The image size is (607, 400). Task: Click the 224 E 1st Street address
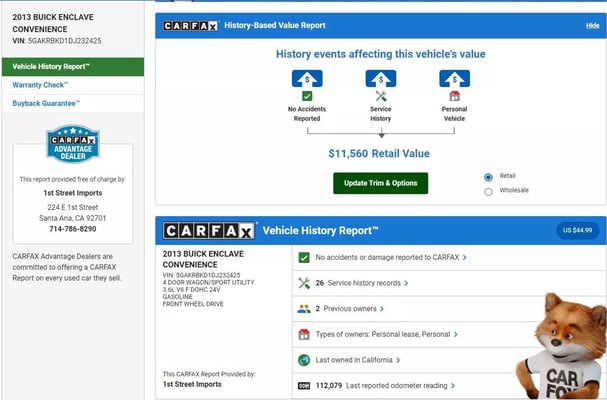click(x=73, y=207)
